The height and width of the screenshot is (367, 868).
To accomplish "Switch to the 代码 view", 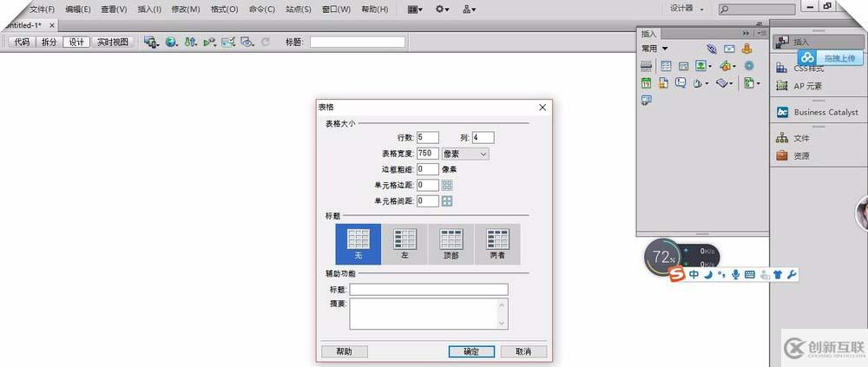I will coord(22,42).
